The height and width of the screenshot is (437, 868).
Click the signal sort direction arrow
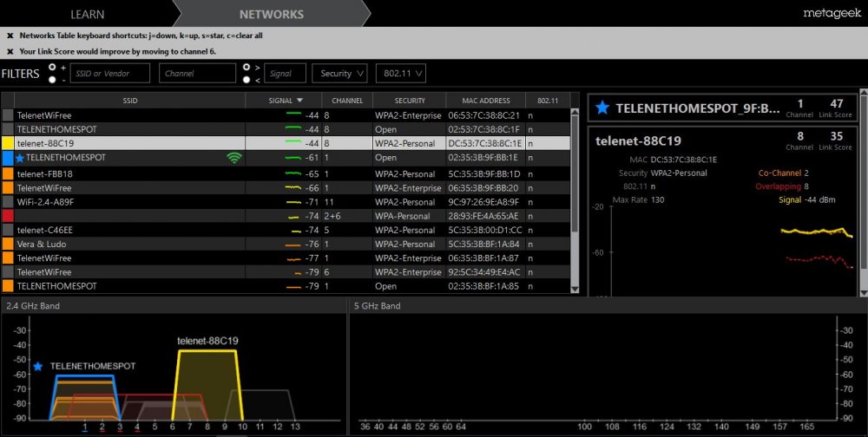pos(300,101)
